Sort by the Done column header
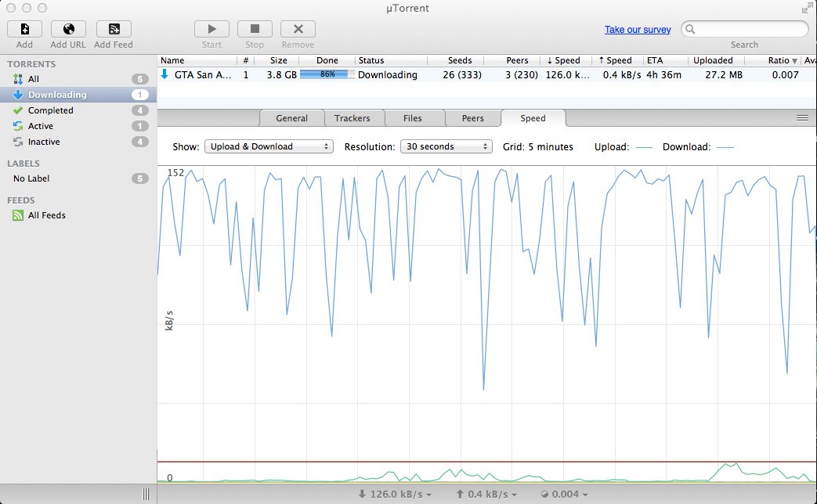Viewport: 817px width, 504px height. pyautogui.click(x=327, y=60)
